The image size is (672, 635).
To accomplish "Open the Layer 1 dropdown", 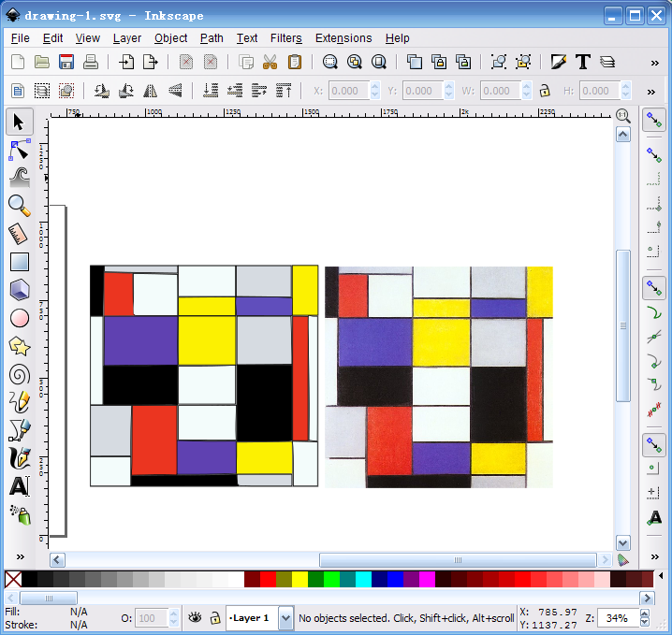I will point(285,618).
